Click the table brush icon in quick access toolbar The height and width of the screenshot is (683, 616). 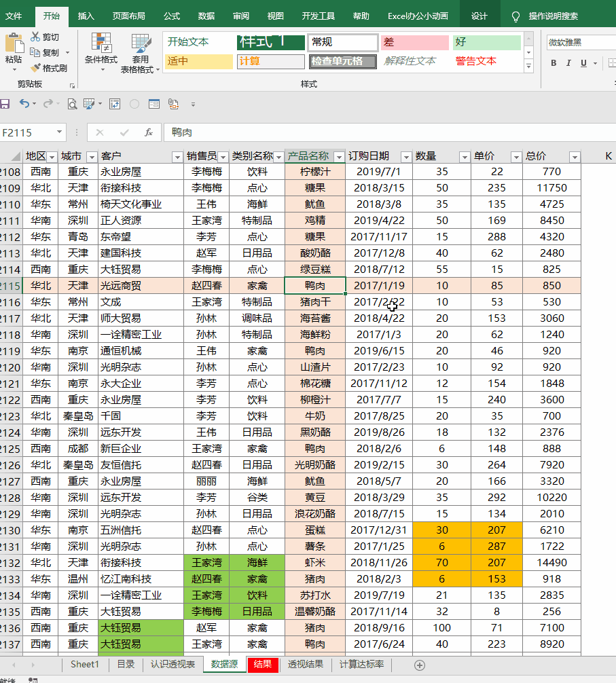(x=89, y=104)
